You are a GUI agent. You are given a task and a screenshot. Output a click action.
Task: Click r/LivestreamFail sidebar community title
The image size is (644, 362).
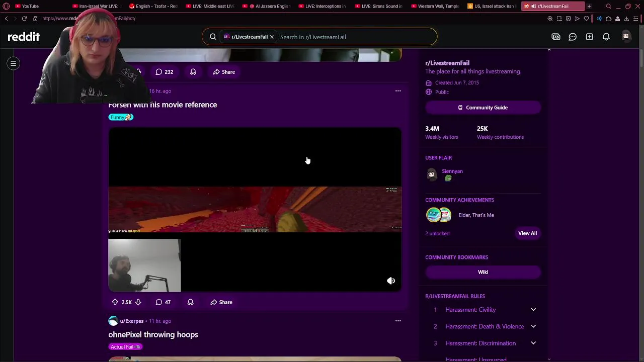tap(447, 63)
